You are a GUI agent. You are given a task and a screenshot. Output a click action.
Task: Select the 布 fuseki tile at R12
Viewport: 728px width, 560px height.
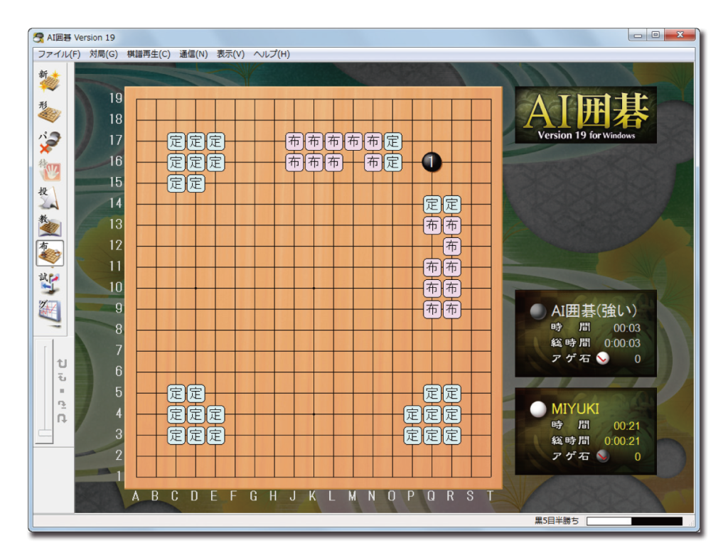click(451, 247)
